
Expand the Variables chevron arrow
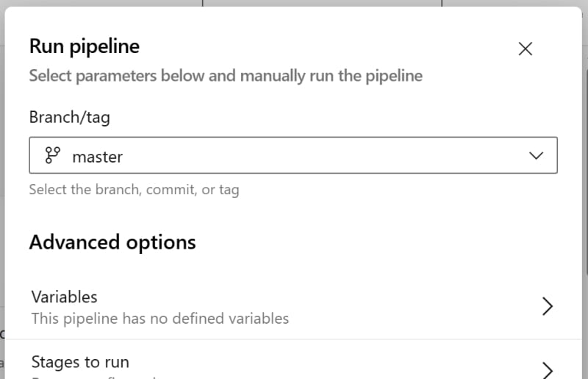pos(547,306)
